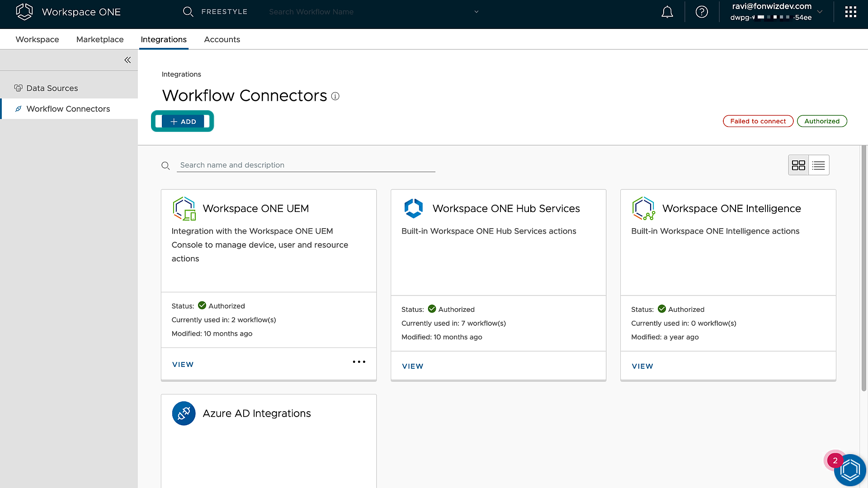Open more options on Workspace ONE UEM card
Viewport: 868px width, 488px height.
click(359, 362)
